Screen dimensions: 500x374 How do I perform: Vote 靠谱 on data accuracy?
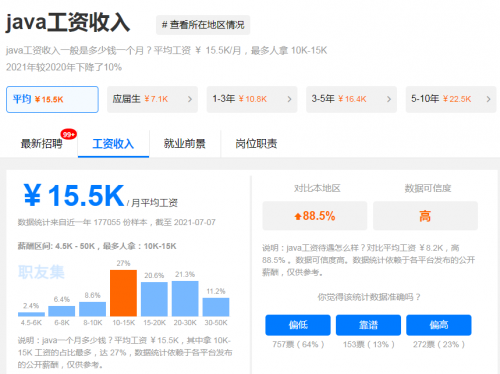coord(368,325)
